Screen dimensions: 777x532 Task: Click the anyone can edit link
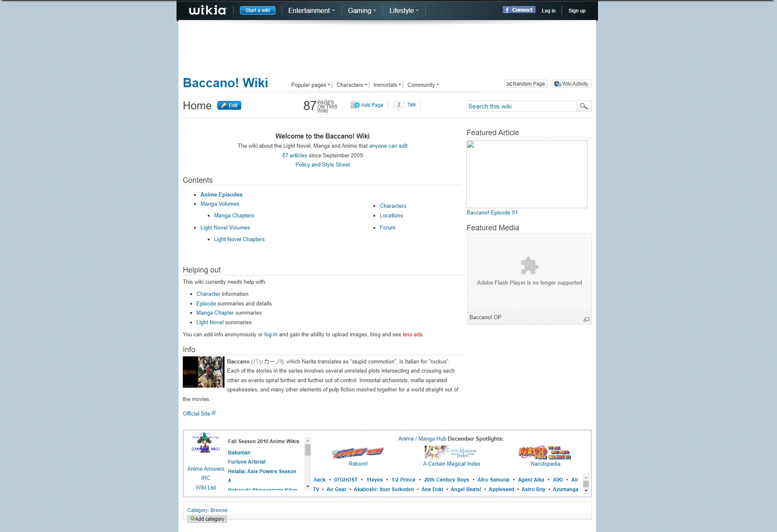click(x=388, y=146)
